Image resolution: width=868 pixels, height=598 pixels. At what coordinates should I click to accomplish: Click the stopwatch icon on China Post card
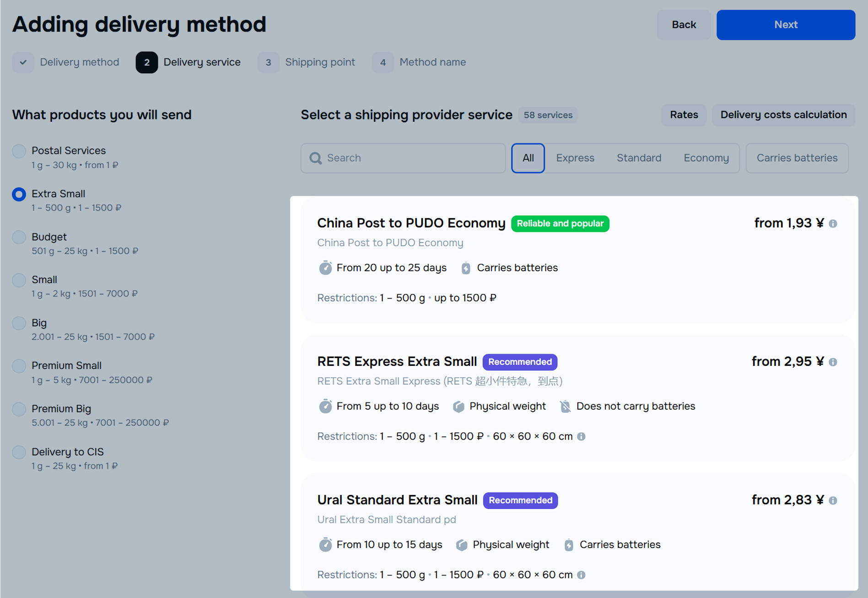(325, 268)
